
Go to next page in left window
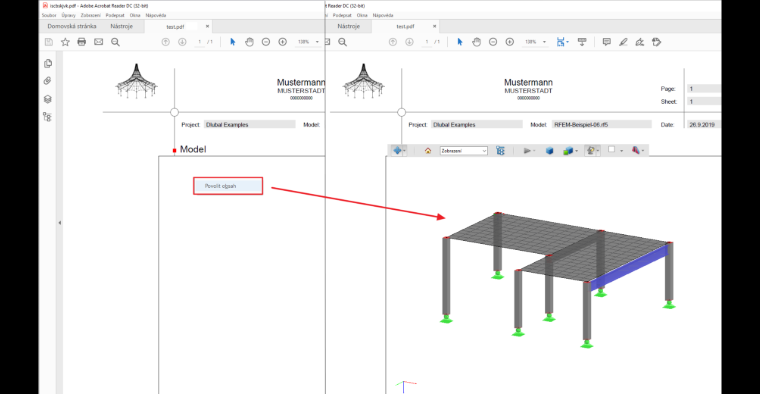pos(182,42)
